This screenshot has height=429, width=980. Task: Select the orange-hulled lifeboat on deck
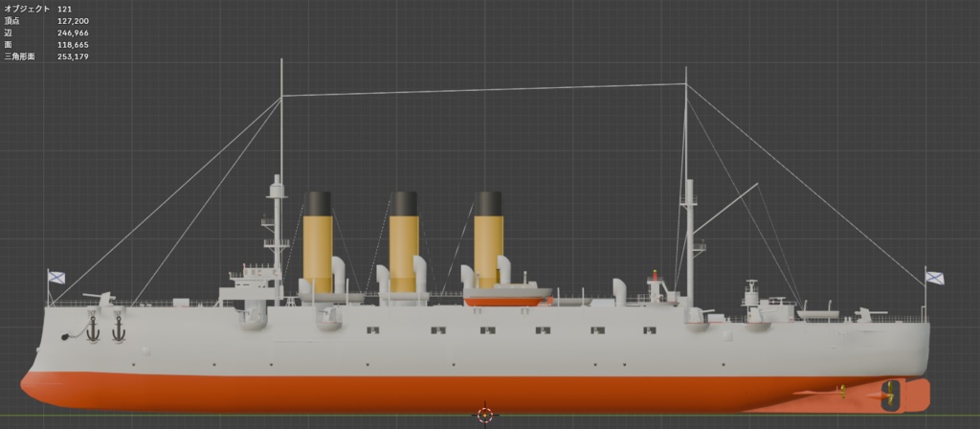click(x=507, y=295)
